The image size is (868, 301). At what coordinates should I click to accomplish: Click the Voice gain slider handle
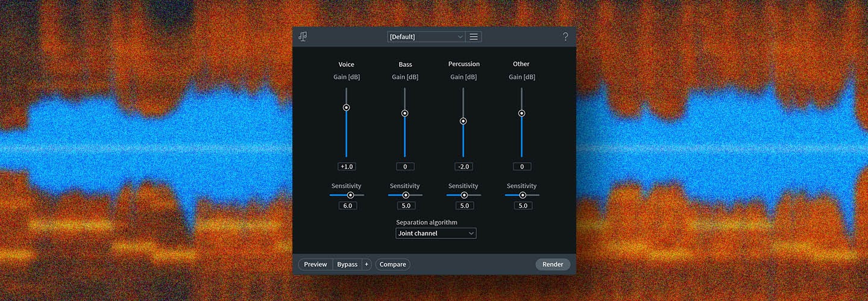tap(346, 108)
